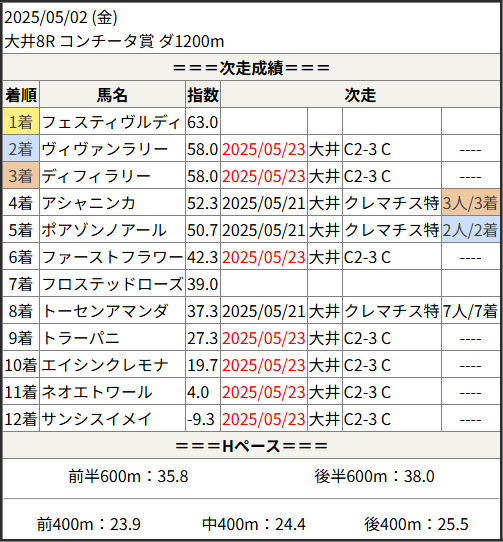Click the 3人/3着 result cell
The width and height of the screenshot is (503, 542).
(x=471, y=203)
